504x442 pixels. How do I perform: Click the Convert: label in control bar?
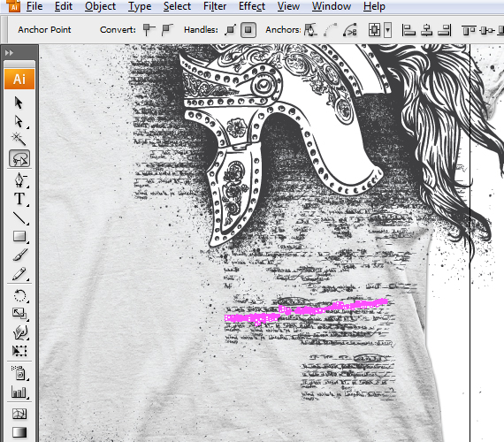118,29
